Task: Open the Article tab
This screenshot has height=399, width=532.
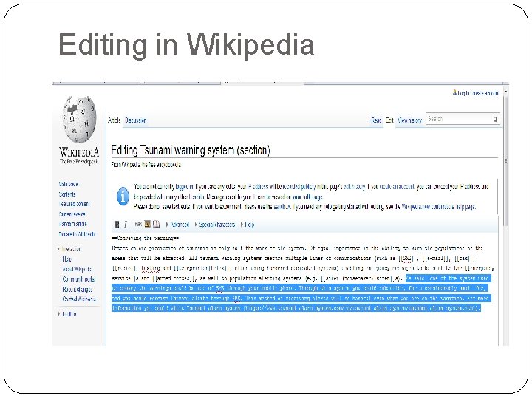Action: (115, 120)
